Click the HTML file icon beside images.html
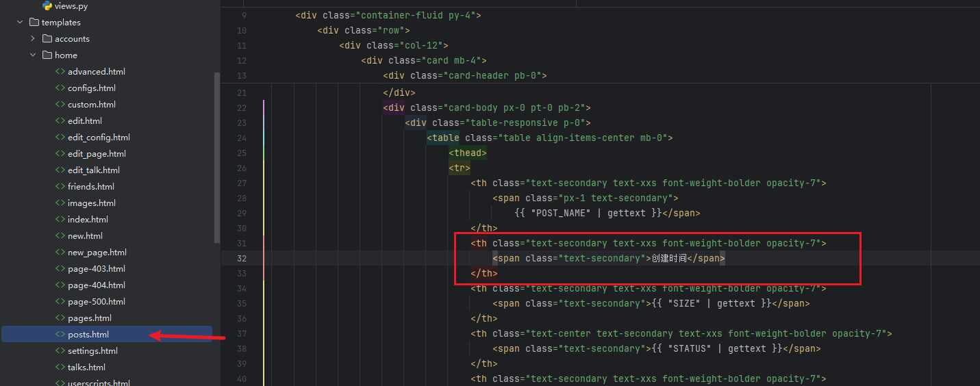This screenshot has height=386, width=980. 60,203
